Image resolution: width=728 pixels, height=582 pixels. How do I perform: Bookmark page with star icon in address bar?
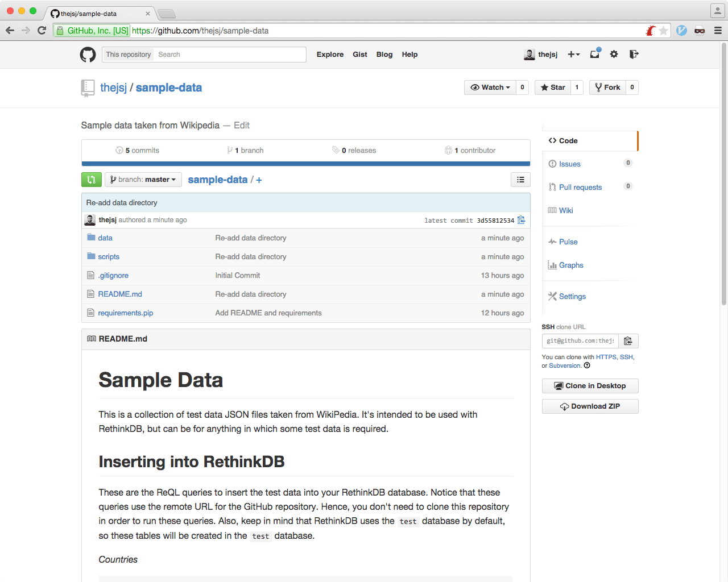coord(663,31)
